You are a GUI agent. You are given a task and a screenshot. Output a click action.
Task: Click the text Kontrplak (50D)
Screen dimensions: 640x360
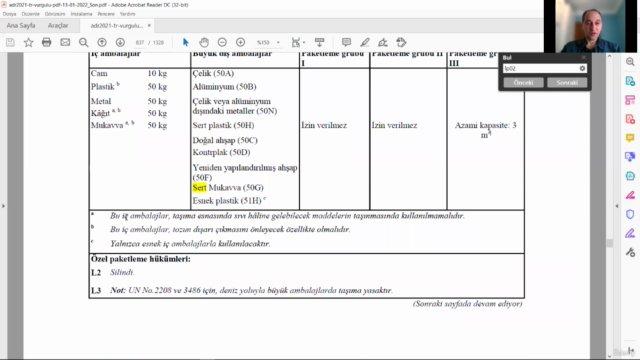221,152
